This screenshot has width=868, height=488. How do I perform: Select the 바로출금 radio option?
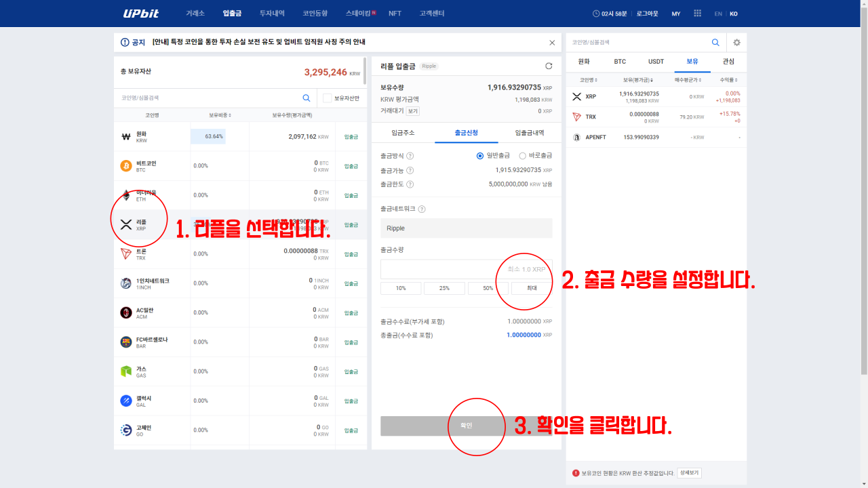522,156
